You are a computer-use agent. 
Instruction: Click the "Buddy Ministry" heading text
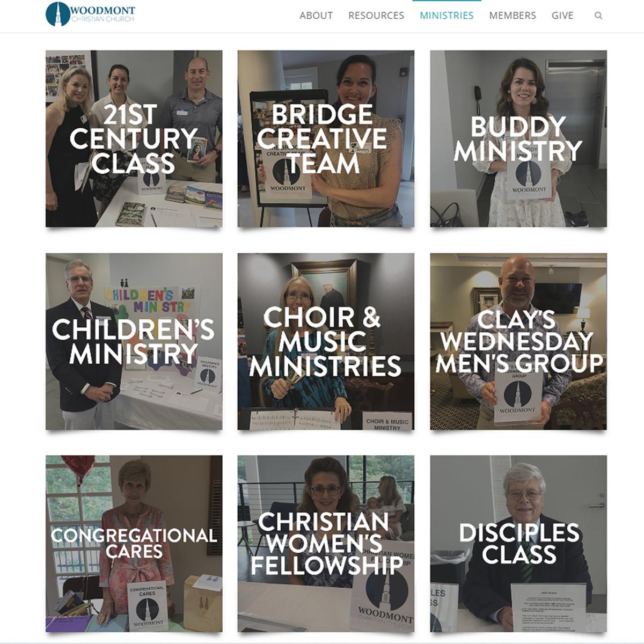[518, 139]
